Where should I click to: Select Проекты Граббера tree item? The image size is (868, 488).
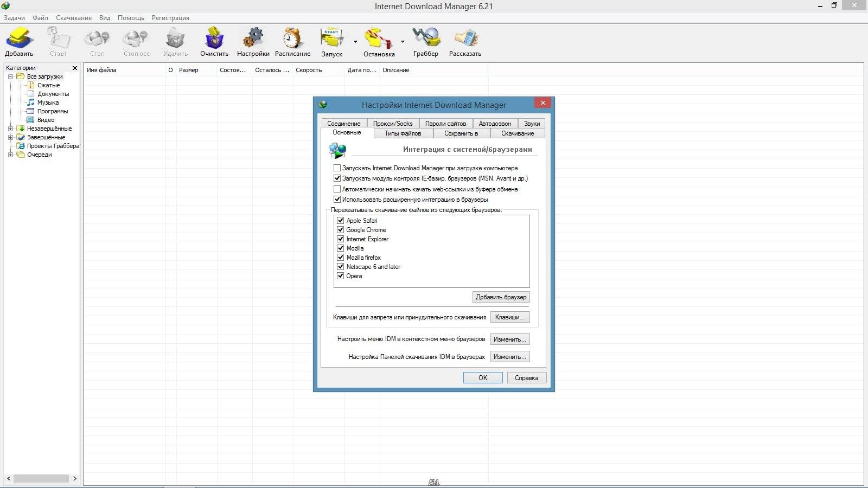click(53, 146)
